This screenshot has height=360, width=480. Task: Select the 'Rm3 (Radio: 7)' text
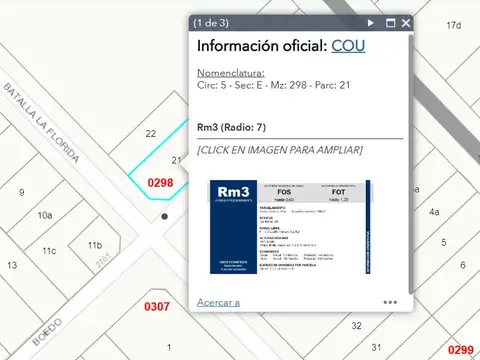point(231,127)
